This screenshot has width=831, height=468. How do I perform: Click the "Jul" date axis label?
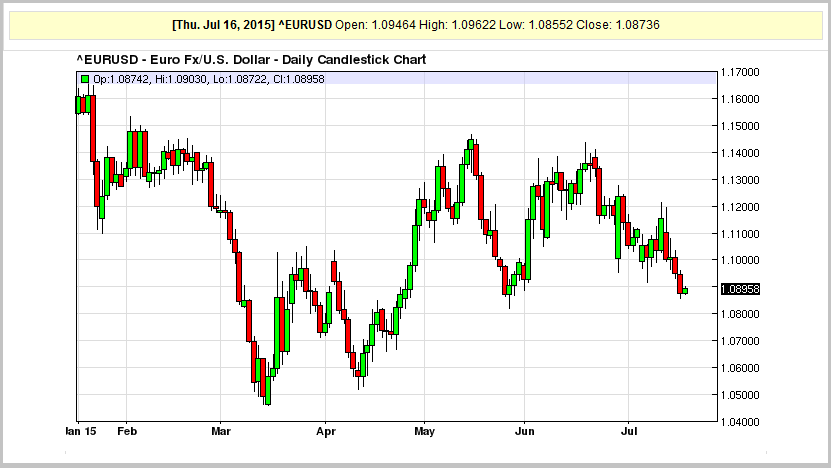coord(629,431)
